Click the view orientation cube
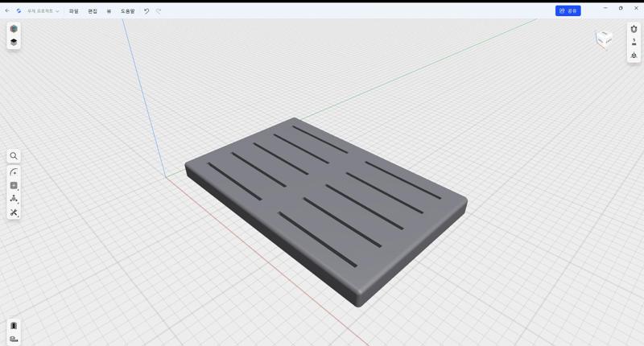Screen dimensions: 644x346 tap(604, 39)
